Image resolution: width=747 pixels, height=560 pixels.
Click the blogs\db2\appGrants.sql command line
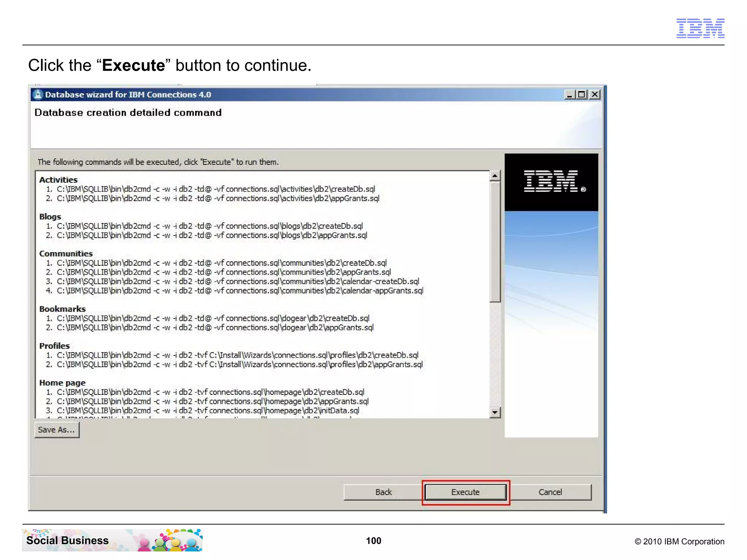tap(207, 235)
